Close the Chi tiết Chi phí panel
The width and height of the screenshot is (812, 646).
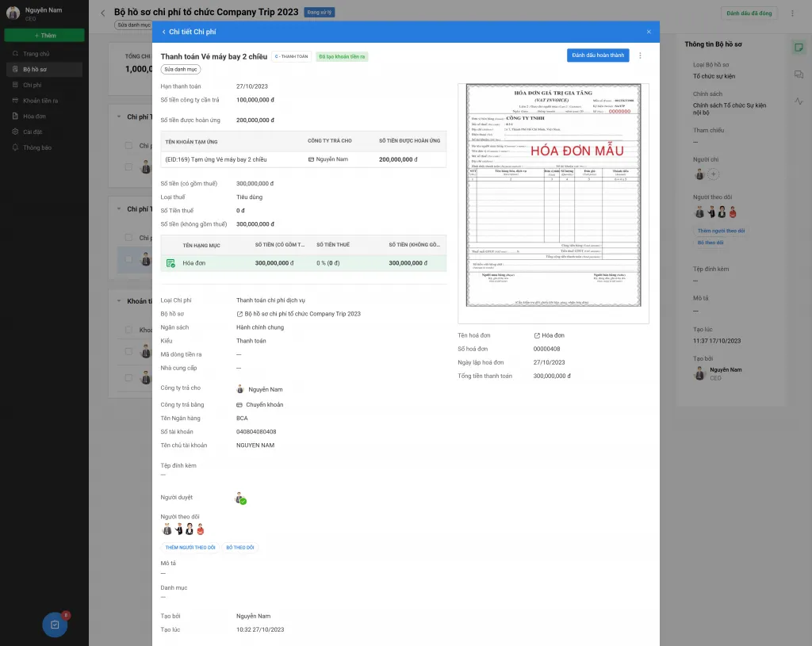(649, 32)
